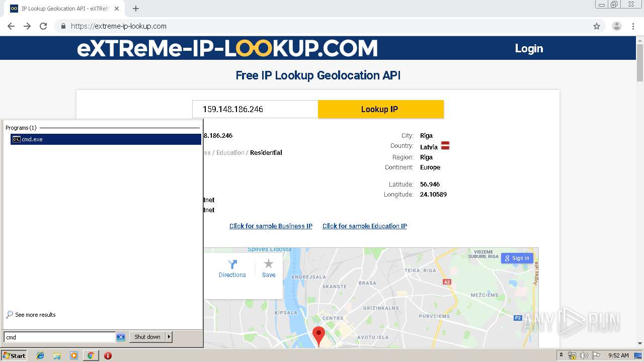This screenshot has height=362, width=644.
Task: Click the Start menu search field
Action: point(60,337)
